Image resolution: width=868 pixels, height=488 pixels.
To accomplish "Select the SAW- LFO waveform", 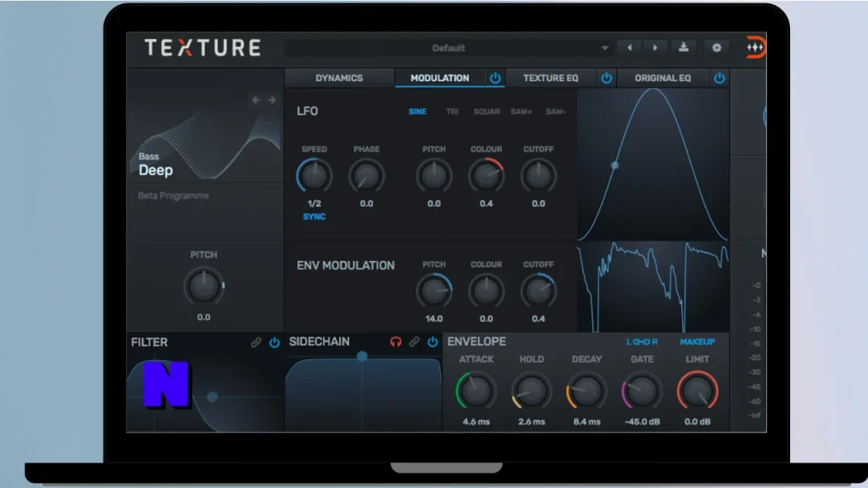I will (556, 112).
